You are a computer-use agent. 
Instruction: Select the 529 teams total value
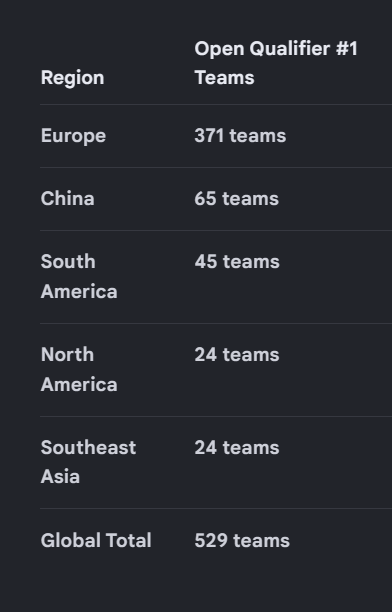[x=242, y=541]
